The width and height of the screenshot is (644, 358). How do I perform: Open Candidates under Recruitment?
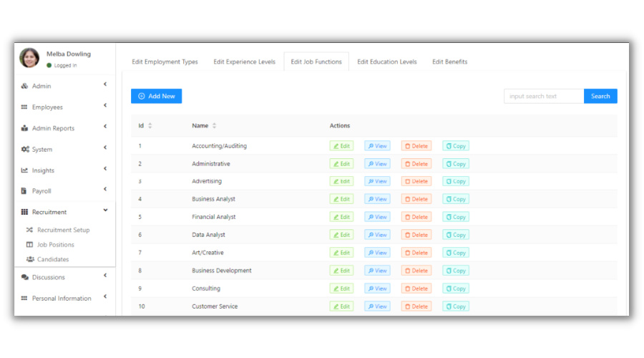[x=53, y=259]
